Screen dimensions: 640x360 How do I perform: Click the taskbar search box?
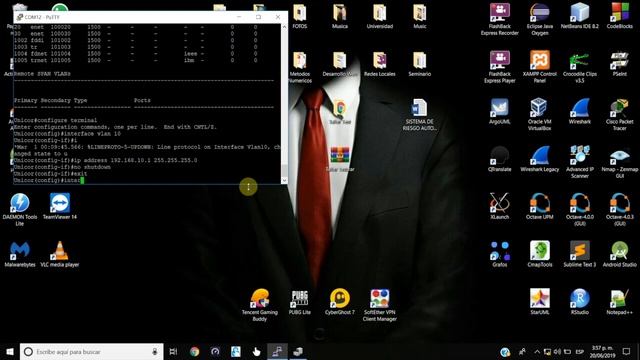click(91, 351)
